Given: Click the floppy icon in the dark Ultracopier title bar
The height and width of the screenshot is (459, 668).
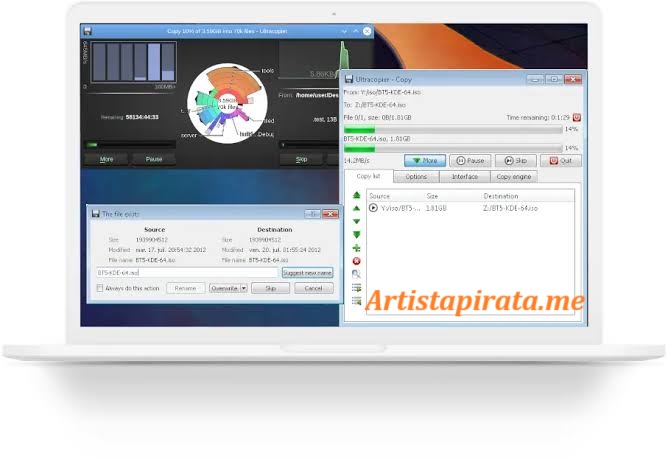Looking at the screenshot, I should click(88, 31).
